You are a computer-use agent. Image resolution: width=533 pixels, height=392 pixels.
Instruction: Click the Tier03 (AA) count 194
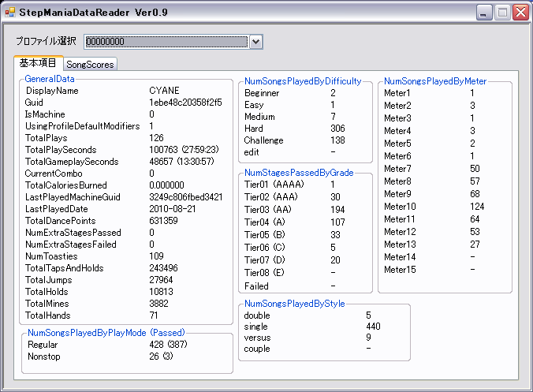pos(337,210)
